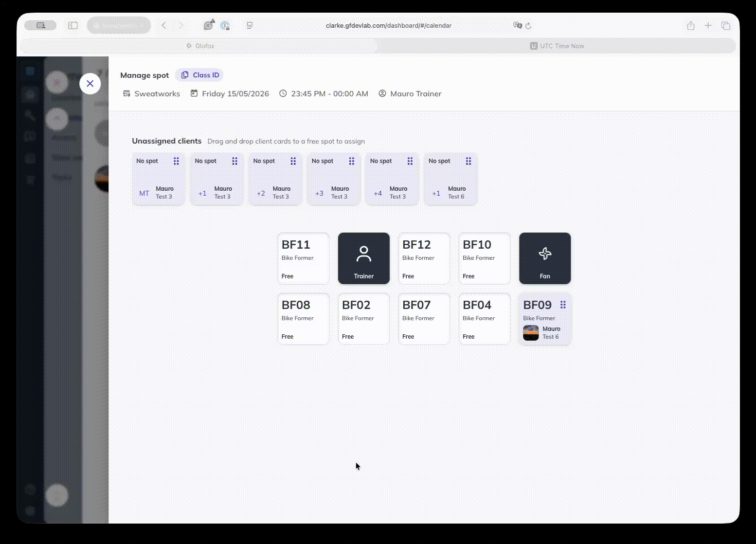The height and width of the screenshot is (544, 756).
Task: Select the BF04 free spot
Action: click(x=485, y=319)
